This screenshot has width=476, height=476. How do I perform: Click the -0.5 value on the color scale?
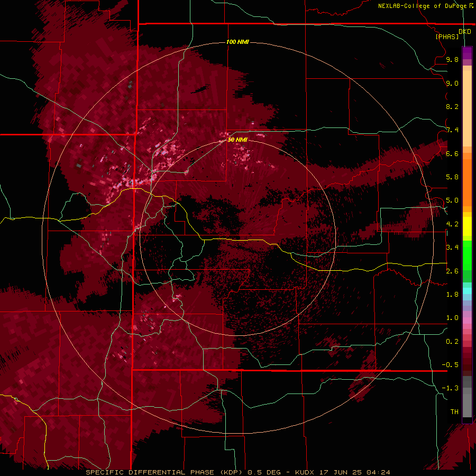(x=450, y=365)
